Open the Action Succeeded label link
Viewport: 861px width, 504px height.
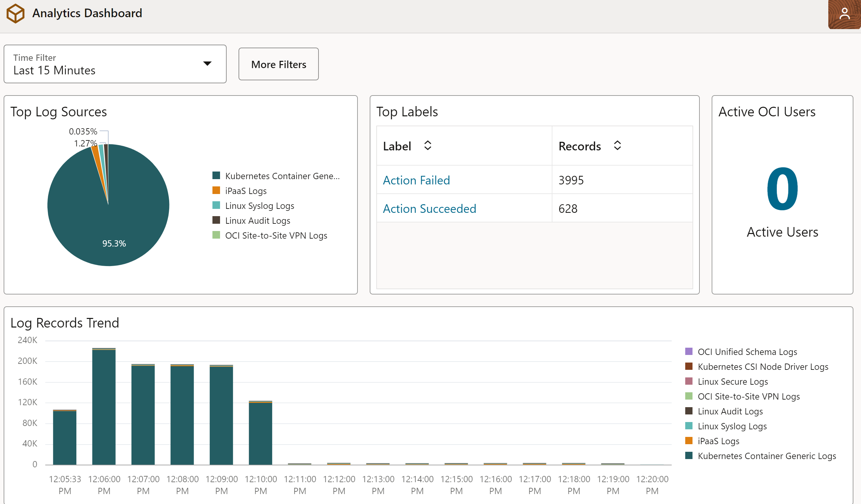[x=429, y=209]
